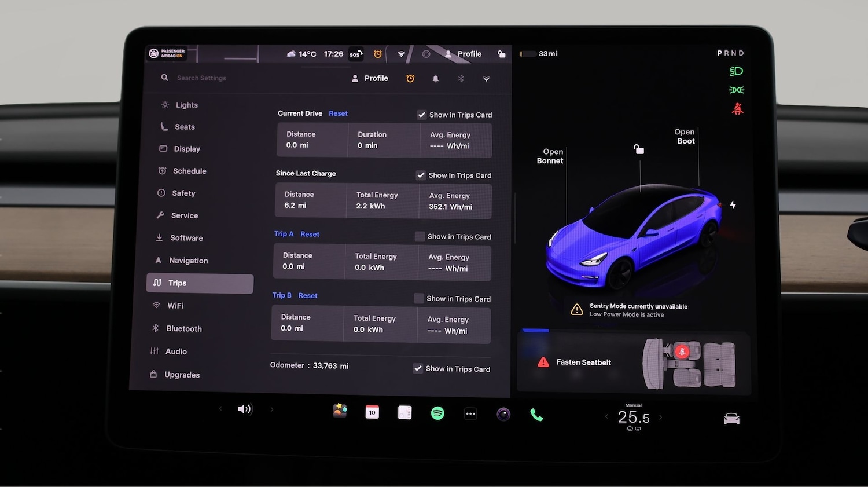Uncheck Show in Trips Card for Since Last Charge
Screen dimensions: 868x487
(x=421, y=175)
